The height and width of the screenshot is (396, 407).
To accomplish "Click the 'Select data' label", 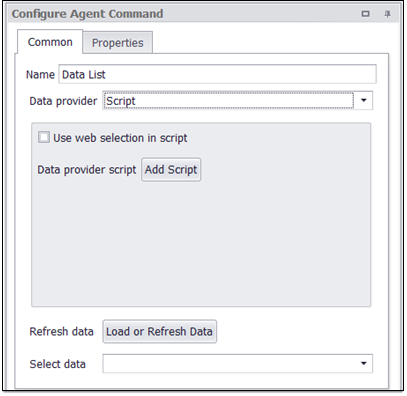I will tap(57, 364).
